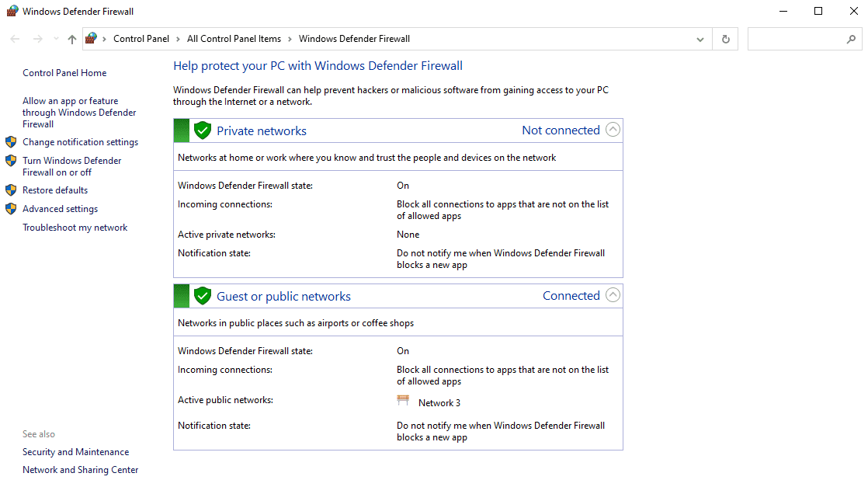Open Network and Sharing Center link

click(80, 470)
